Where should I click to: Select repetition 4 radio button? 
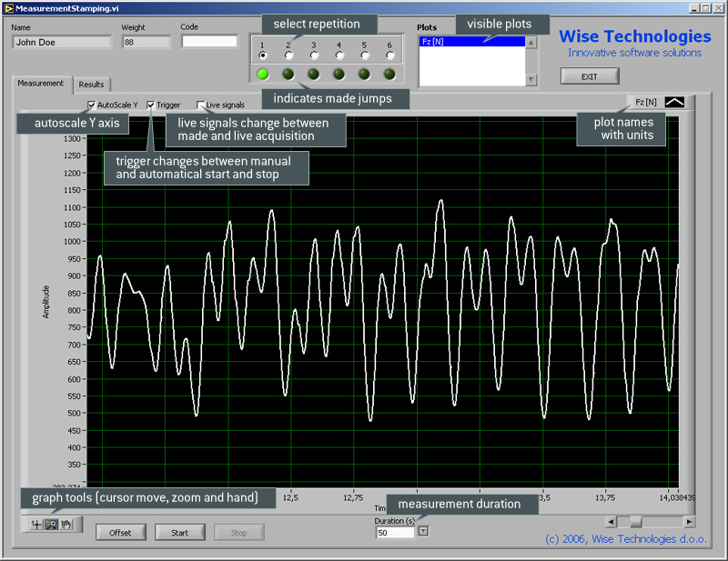pos(339,55)
